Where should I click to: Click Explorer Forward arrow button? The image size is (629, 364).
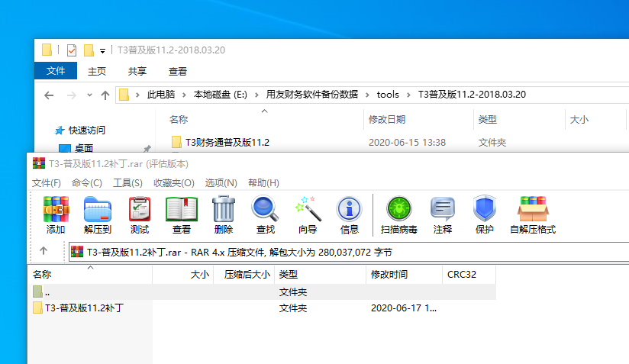[72, 95]
